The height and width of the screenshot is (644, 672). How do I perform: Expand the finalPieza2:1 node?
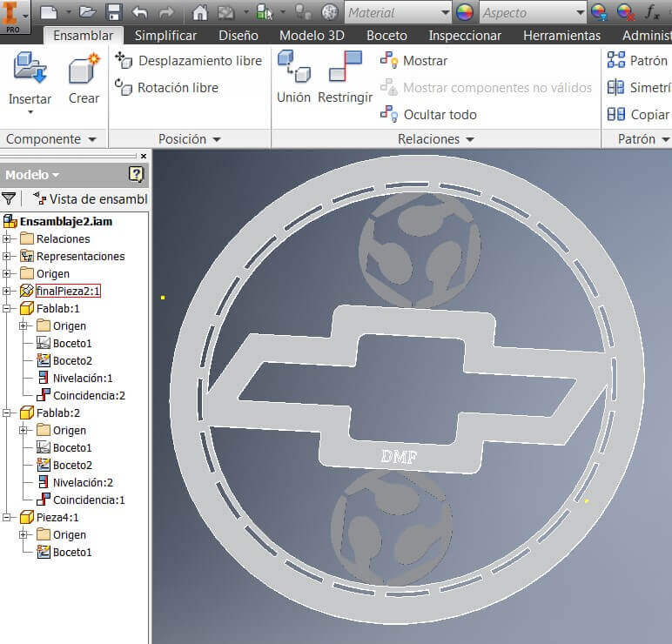[x=6, y=291]
